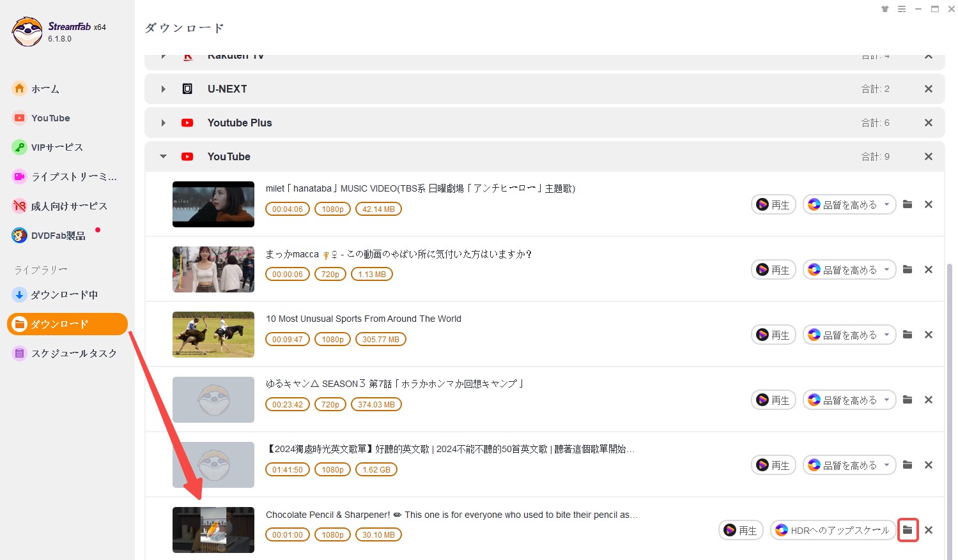Click the 42.14 MB size badge
The image size is (958, 560).
tap(378, 209)
